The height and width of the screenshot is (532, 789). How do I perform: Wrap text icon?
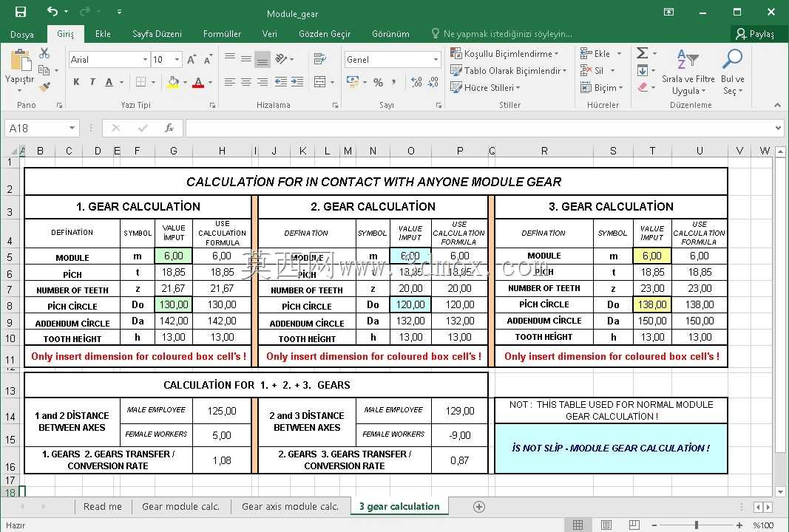319,59
